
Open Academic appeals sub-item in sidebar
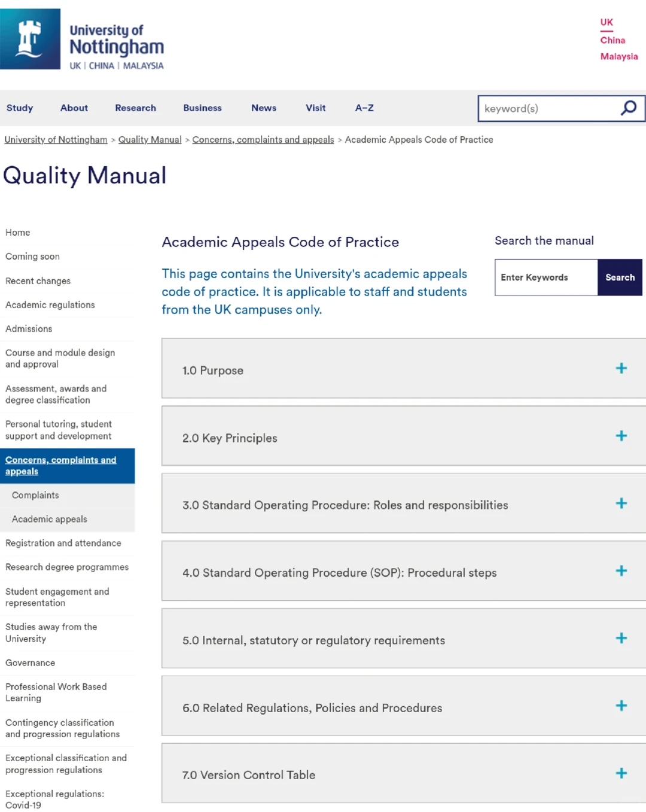pos(50,520)
